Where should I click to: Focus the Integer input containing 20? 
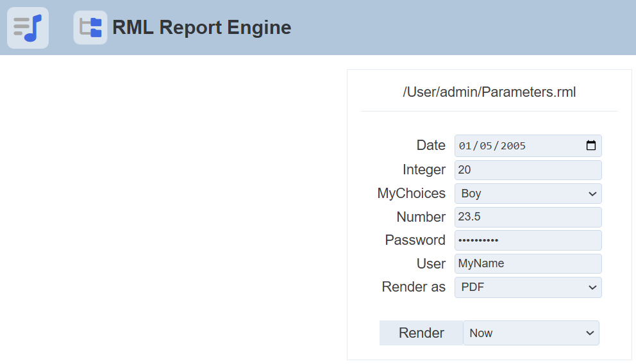coord(528,170)
